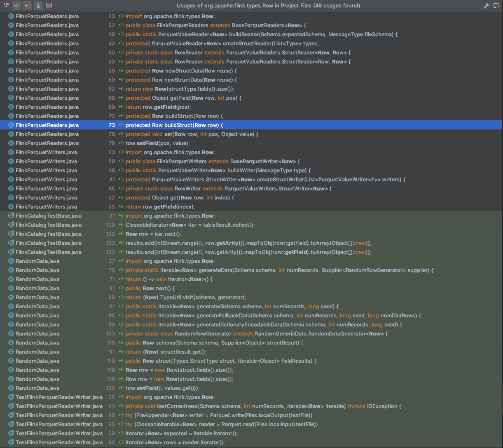Image resolution: width=503 pixels, height=448 pixels.
Task: Select usage 'public static Iterable<Row> generateFallbackData'
Action: [274, 316]
